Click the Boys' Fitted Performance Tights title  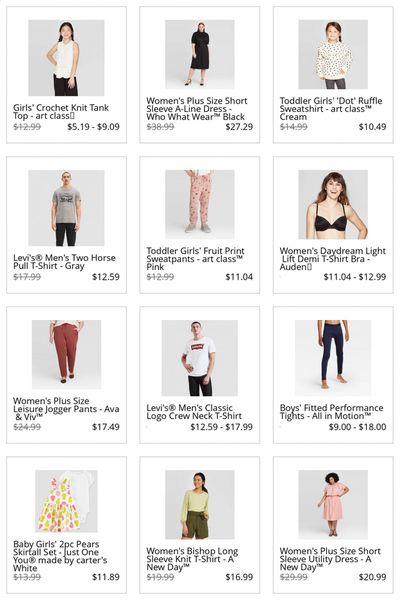(331, 412)
